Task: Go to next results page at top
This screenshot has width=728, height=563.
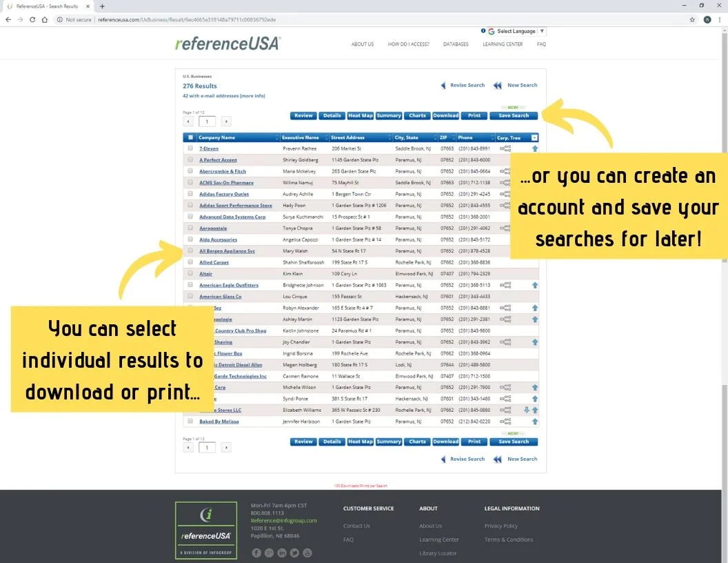Action: pyautogui.click(x=226, y=121)
